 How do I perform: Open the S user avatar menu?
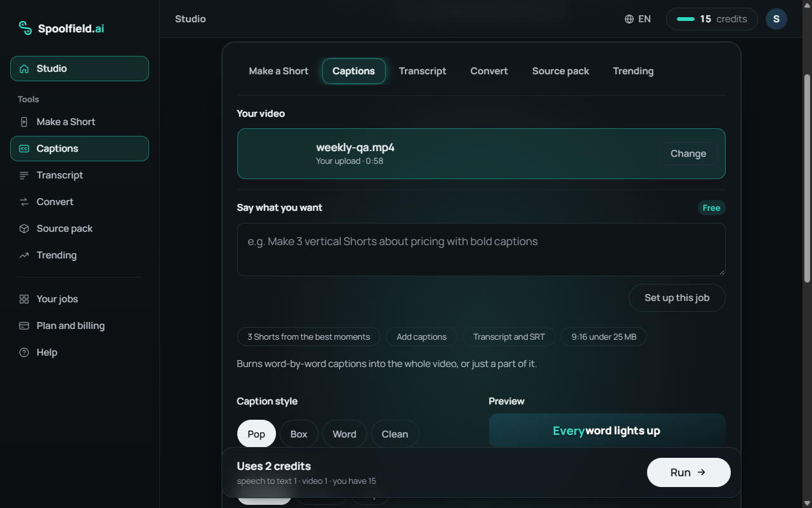[x=776, y=19]
